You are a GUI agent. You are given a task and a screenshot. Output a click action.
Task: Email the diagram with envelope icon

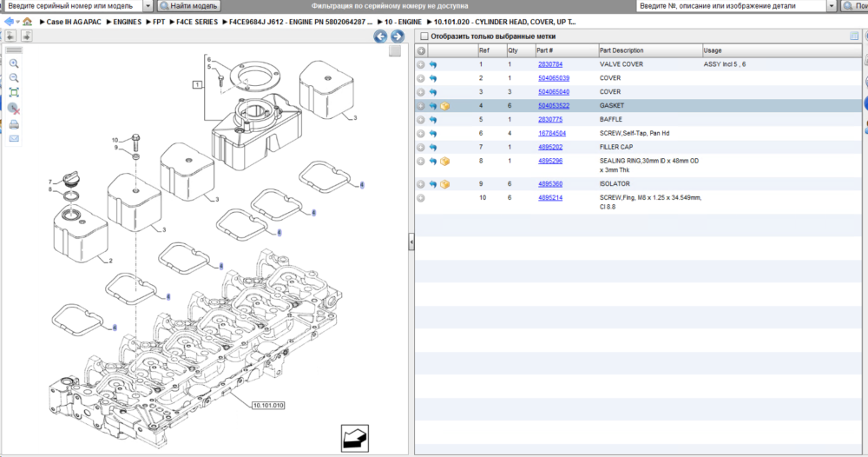click(x=14, y=138)
